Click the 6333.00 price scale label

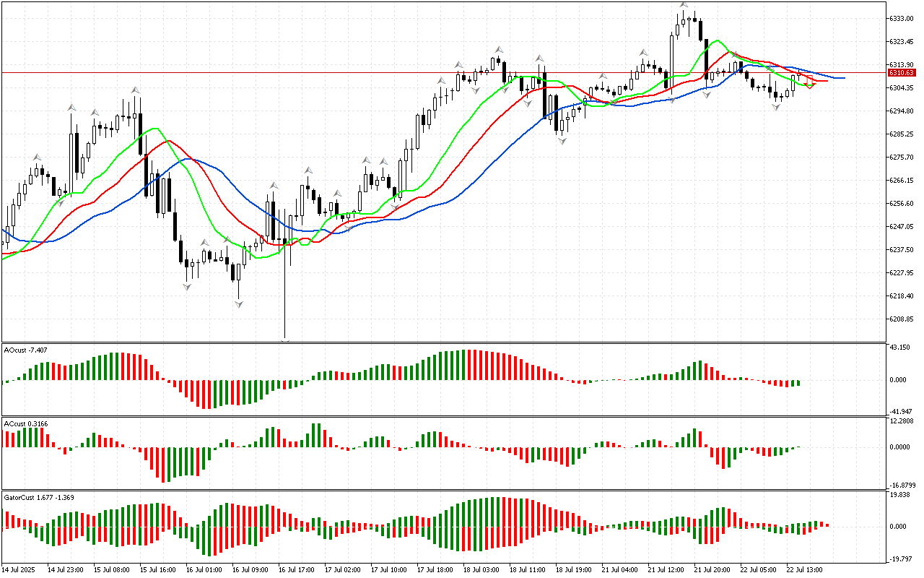903,18
